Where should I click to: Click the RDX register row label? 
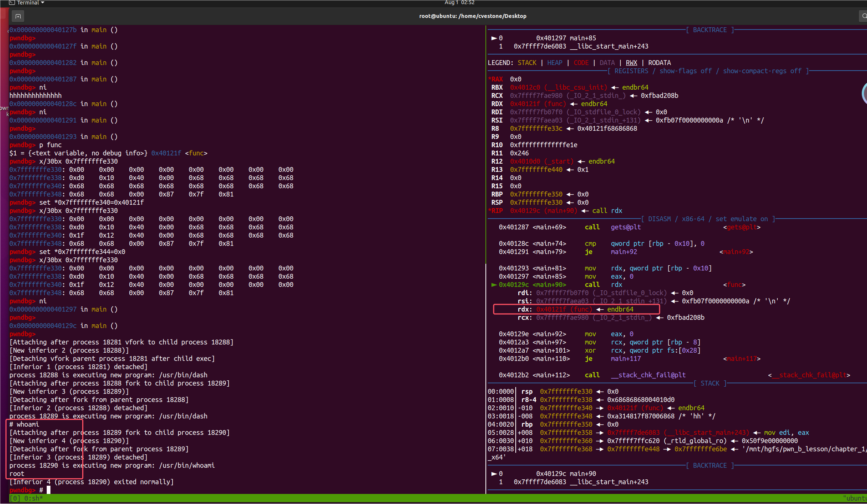coord(497,104)
